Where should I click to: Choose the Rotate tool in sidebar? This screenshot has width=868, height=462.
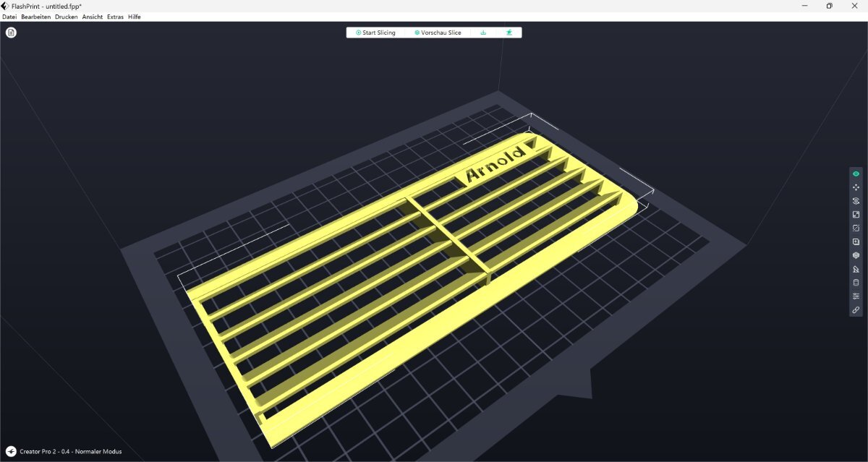click(x=856, y=201)
